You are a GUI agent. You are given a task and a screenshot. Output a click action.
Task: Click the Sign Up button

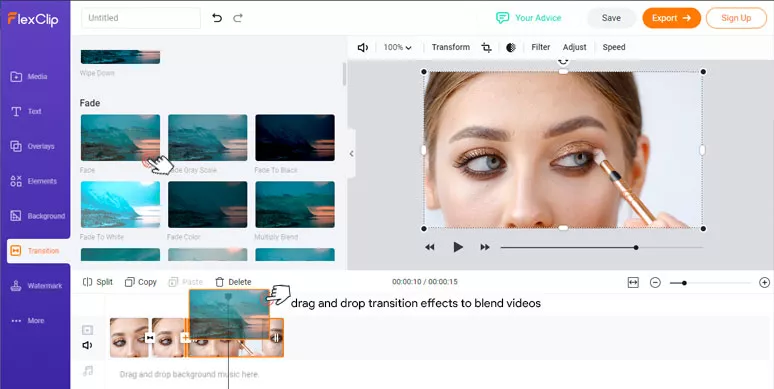click(x=736, y=18)
